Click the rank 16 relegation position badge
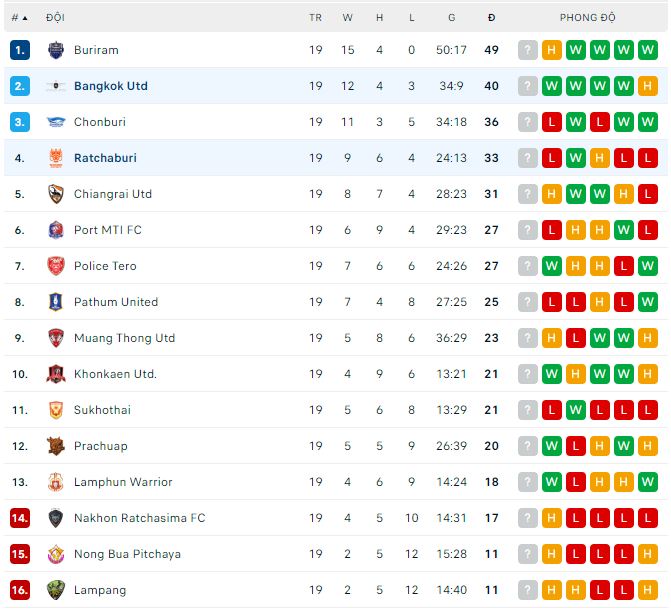The image size is (671, 611). point(20,590)
